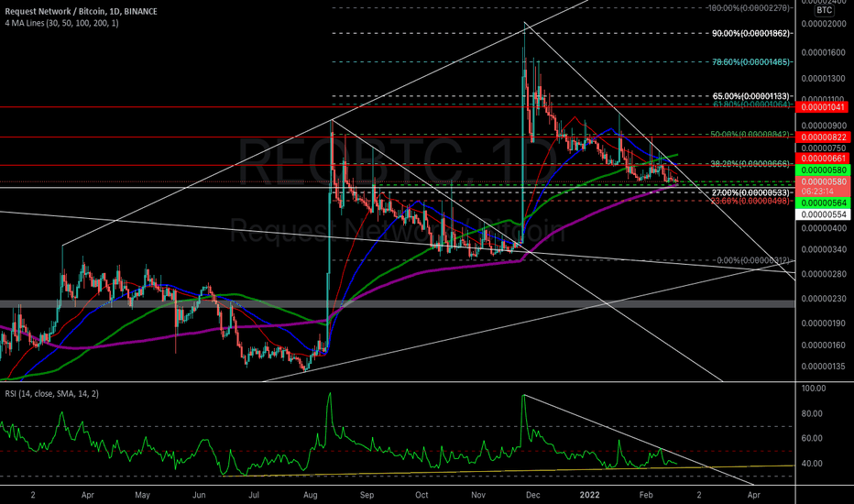Click the green 0.00000564 price label
The height and width of the screenshot is (504, 854).
tap(824, 203)
